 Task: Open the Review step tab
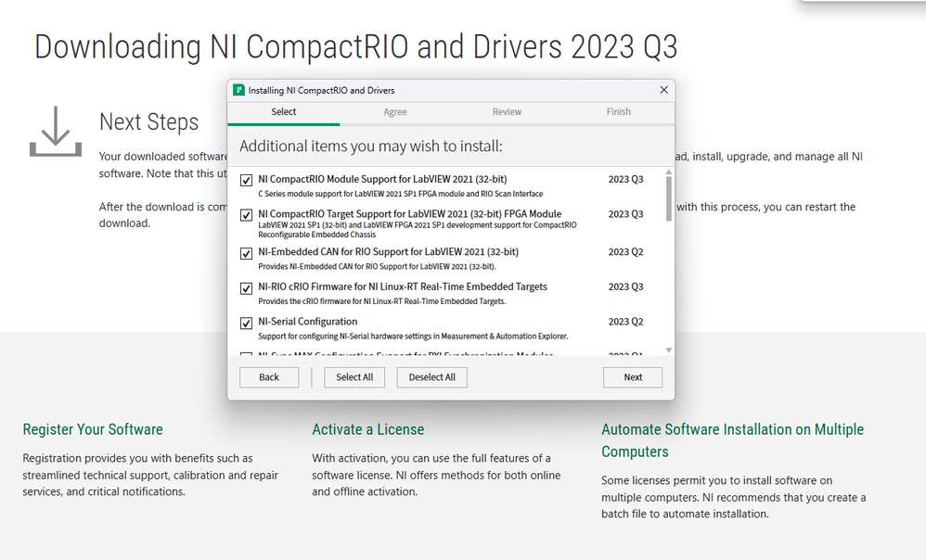[x=507, y=112]
